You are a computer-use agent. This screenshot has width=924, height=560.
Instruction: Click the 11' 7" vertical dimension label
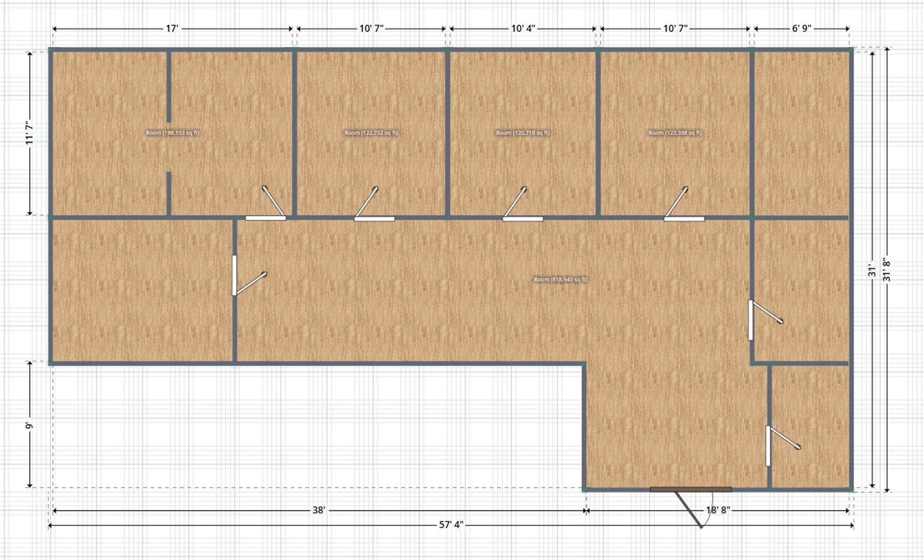[x=30, y=133]
